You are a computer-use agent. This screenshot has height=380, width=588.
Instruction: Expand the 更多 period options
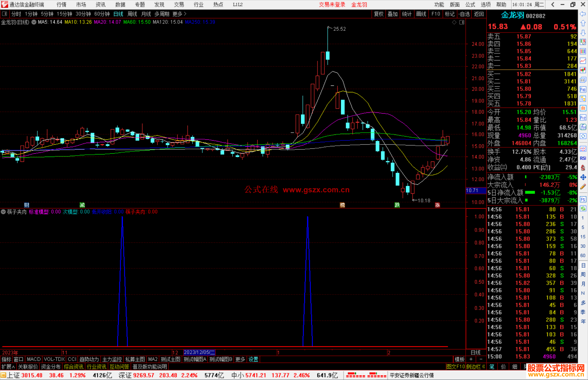tap(179, 14)
